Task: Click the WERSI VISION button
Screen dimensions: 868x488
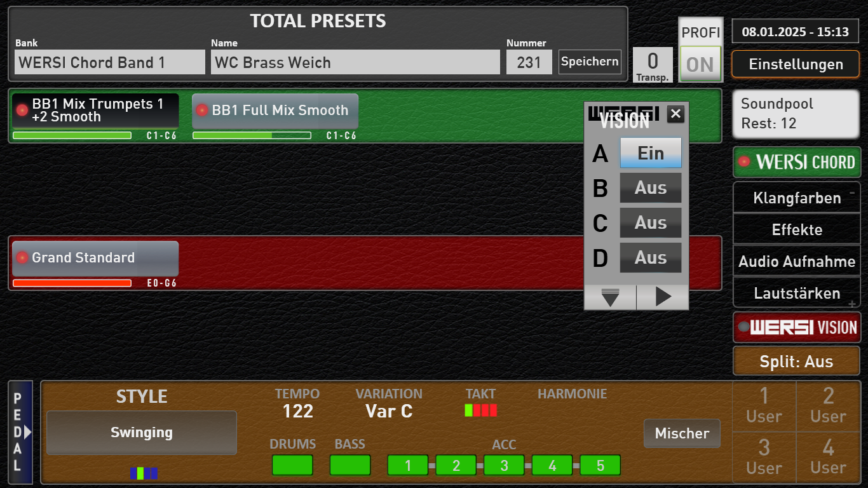Action: [x=797, y=327]
